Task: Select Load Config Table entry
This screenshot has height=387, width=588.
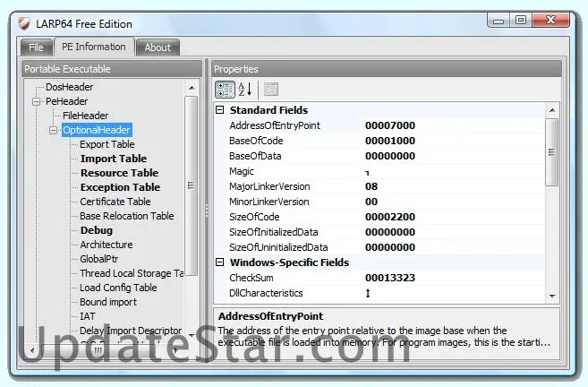Action: [118, 288]
